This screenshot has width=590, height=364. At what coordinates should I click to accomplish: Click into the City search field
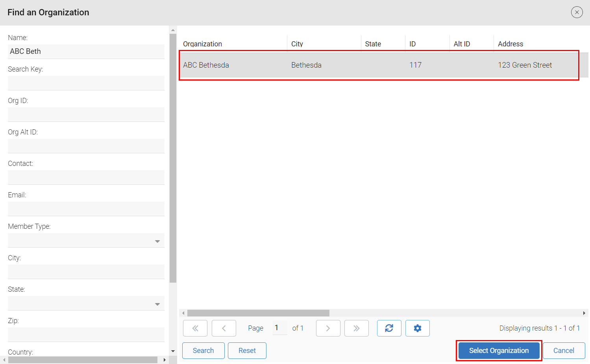(86, 272)
